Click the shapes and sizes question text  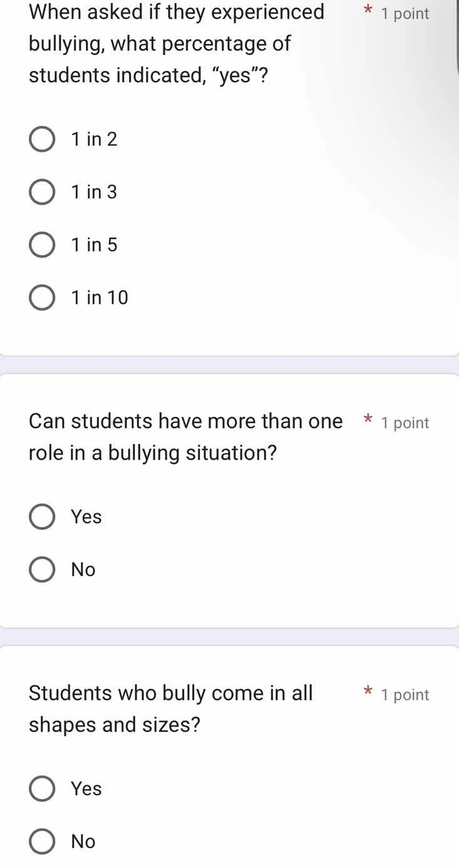point(172,708)
